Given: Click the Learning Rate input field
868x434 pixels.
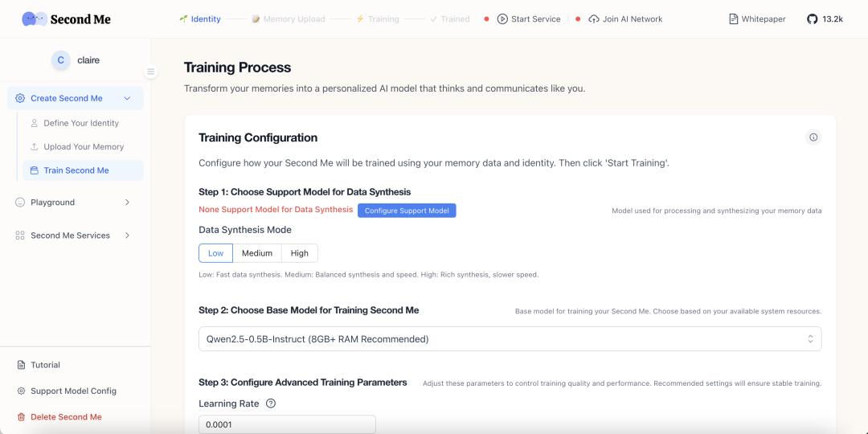Looking at the screenshot, I should click(x=287, y=424).
